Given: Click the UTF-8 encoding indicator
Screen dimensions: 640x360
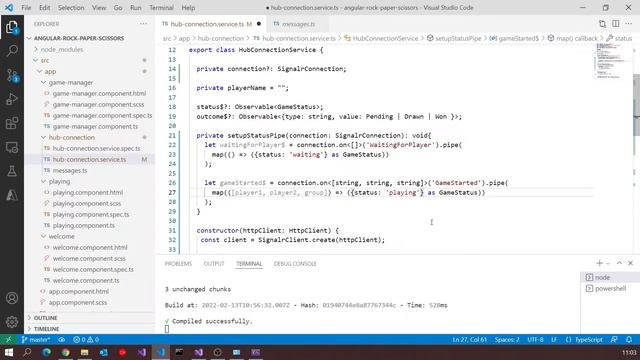Looking at the screenshot, I should pyautogui.click(x=535, y=339).
